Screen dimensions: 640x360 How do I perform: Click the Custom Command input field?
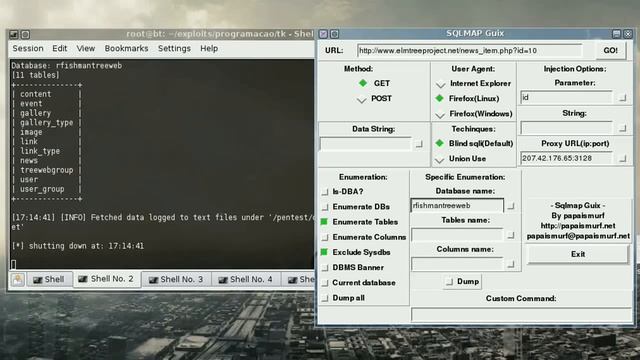click(x=521, y=315)
